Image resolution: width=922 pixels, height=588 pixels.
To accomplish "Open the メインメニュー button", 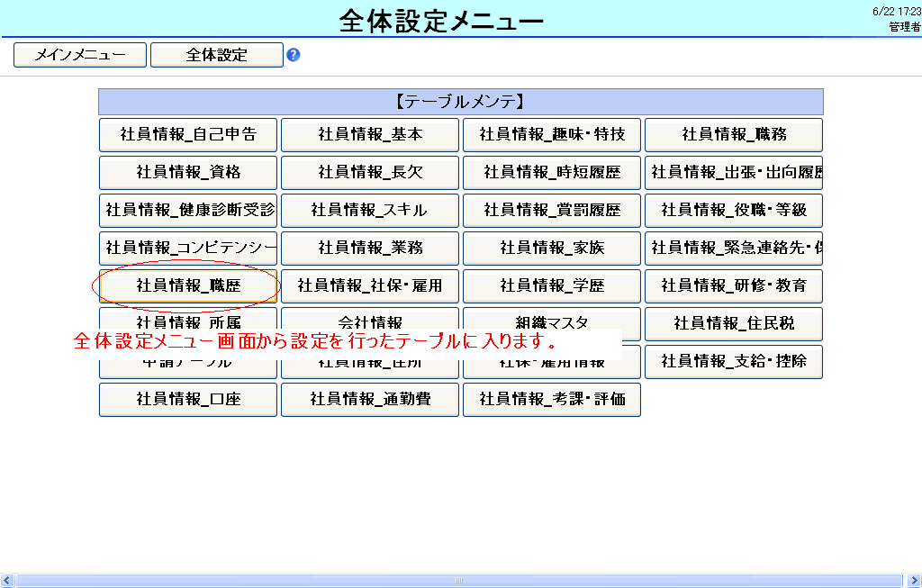I will click(x=80, y=55).
